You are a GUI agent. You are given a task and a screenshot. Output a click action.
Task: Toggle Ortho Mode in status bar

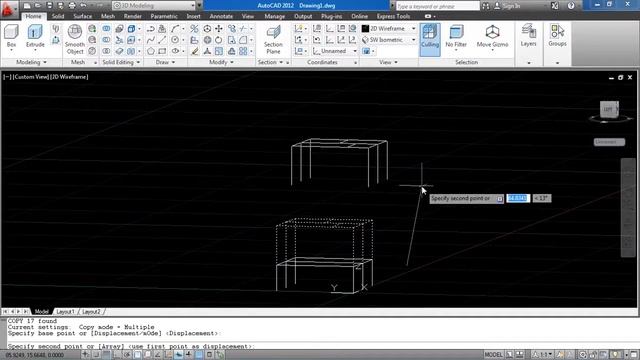point(117,354)
